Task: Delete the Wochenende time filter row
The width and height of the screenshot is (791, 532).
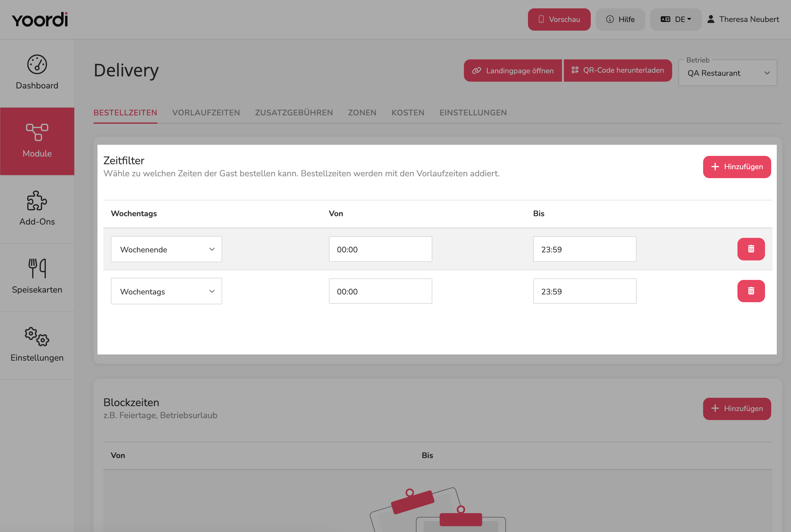Action: coord(751,249)
